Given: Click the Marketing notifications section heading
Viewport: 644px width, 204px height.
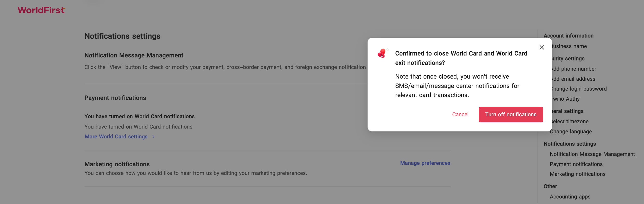Looking at the screenshot, I should [117, 164].
